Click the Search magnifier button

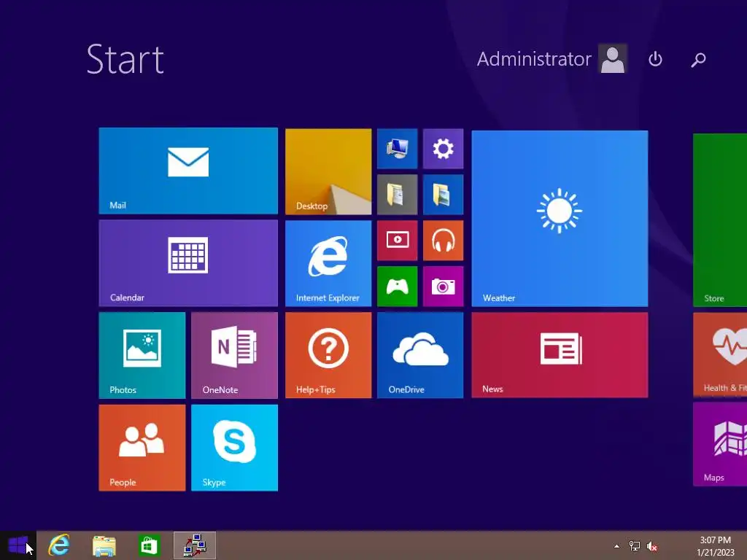[x=698, y=60]
